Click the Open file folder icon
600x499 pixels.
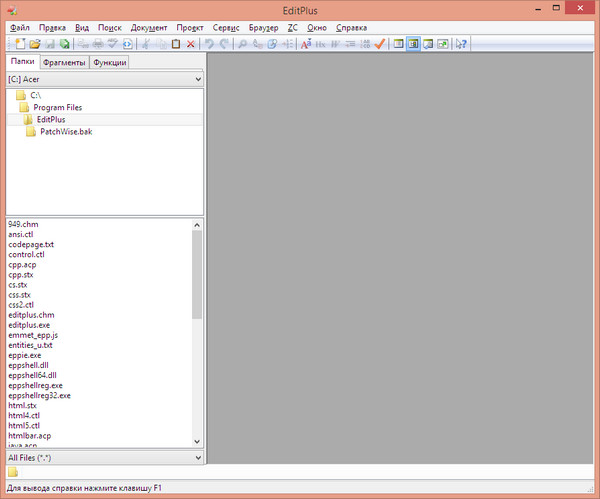[34, 44]
